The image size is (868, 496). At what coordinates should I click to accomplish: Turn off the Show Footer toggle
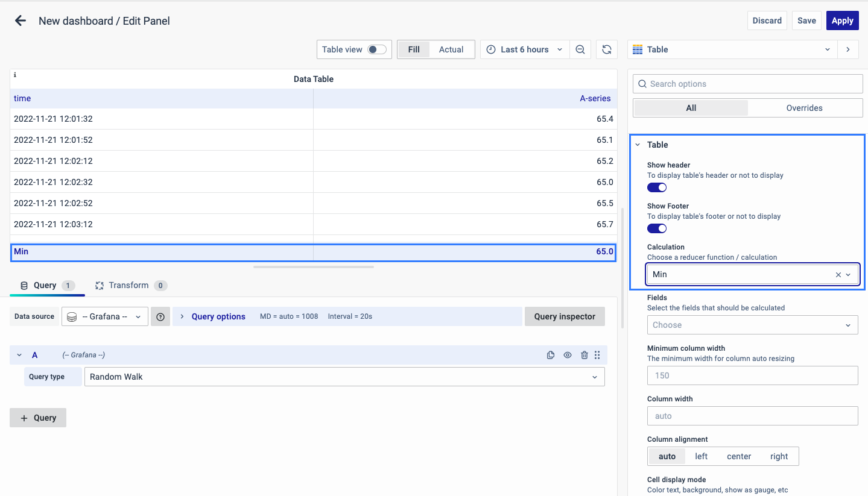click(x=657, y=228)
